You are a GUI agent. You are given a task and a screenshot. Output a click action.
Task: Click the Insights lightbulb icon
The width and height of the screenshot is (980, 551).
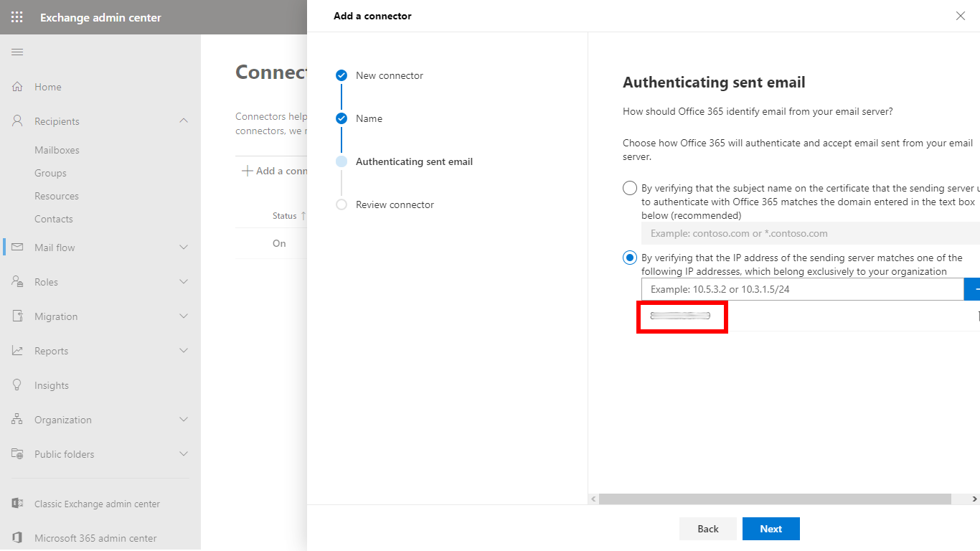(x=17, y=385)
